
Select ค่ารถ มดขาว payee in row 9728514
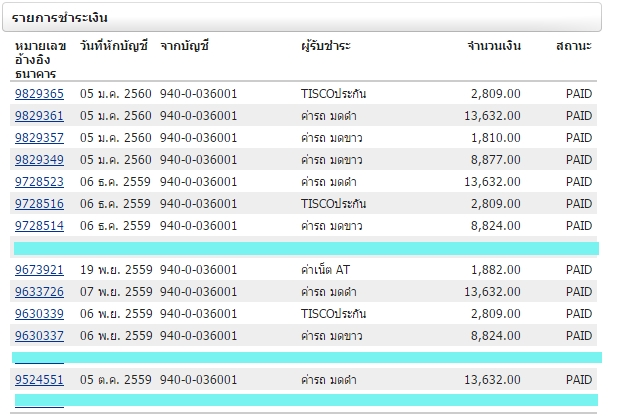[x=332, y=226]
